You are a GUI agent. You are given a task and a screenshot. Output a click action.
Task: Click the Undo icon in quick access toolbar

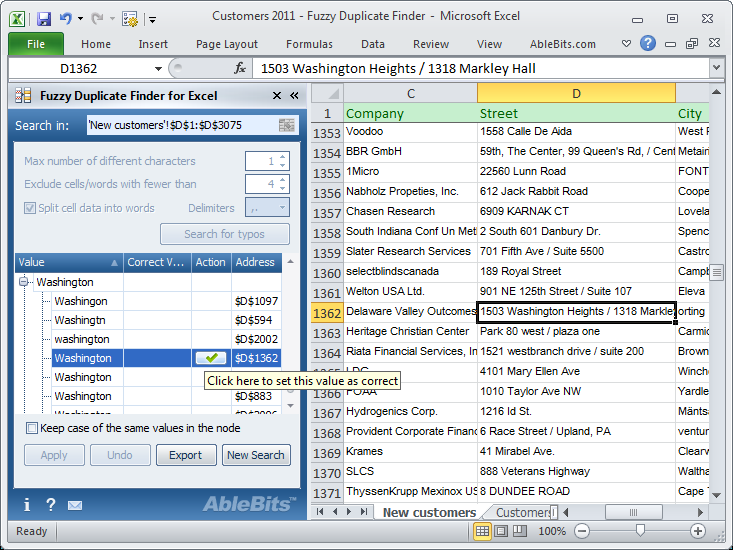pyautogui.click(x=65, y=19)
